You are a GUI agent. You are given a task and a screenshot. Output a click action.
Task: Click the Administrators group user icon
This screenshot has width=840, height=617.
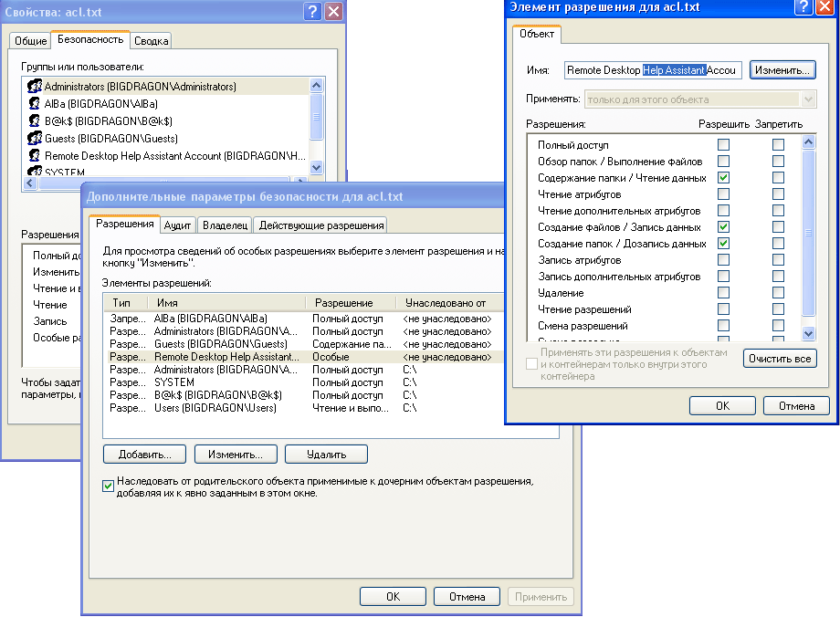click(36, 87)
